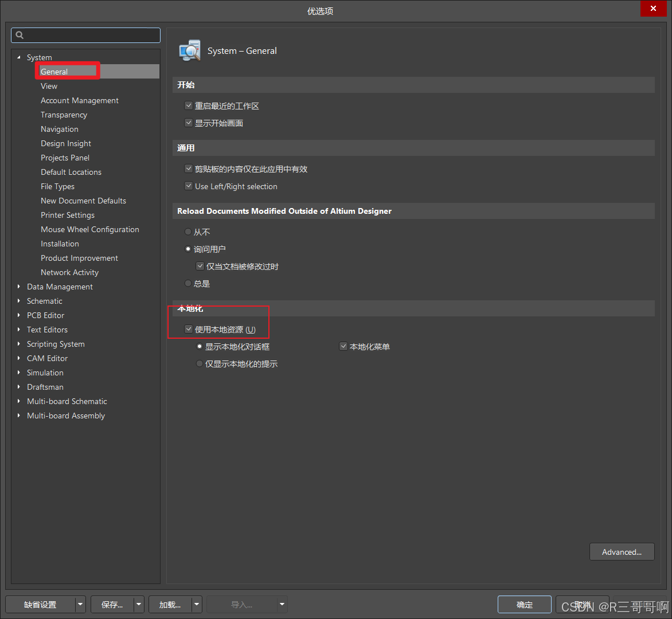Expand the Schematic node
This screenshot has height=619, width=672.
click(18, 301)
